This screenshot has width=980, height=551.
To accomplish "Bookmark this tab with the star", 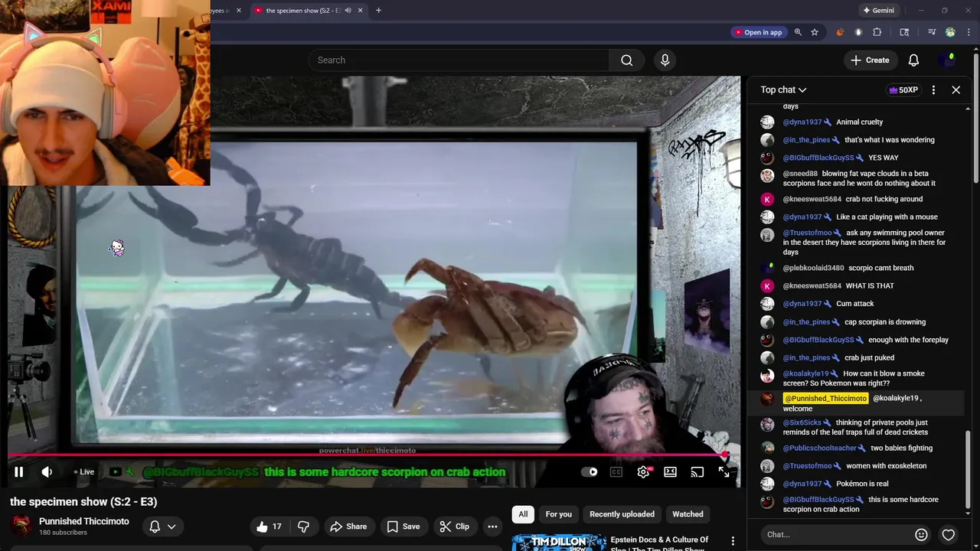I will (815, 32).
